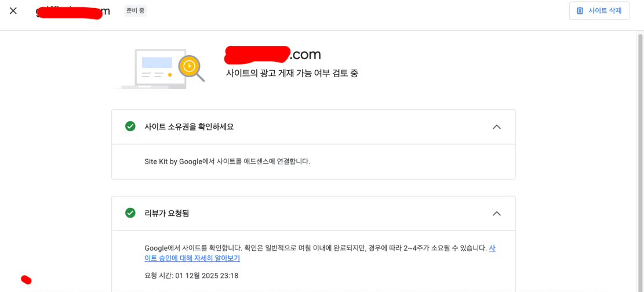Click the laptop illustration
The height and width of the screenshot is (292, 644).
point(153,69)
